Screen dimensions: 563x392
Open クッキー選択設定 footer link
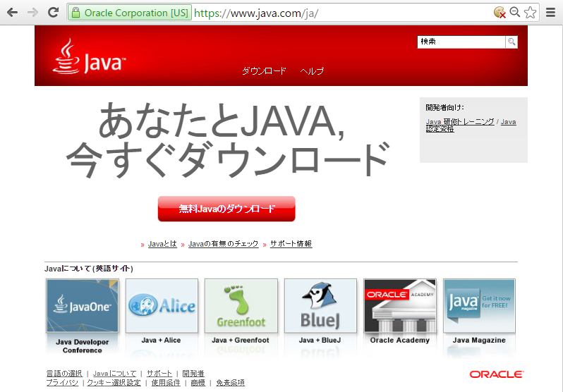tap(114, 383)
